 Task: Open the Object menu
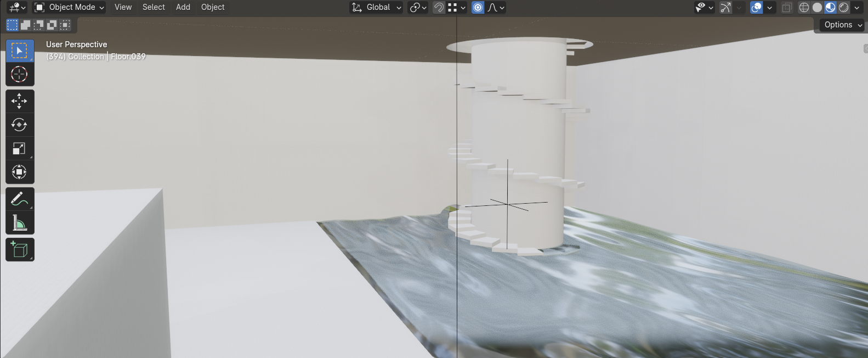click(213, 7)
